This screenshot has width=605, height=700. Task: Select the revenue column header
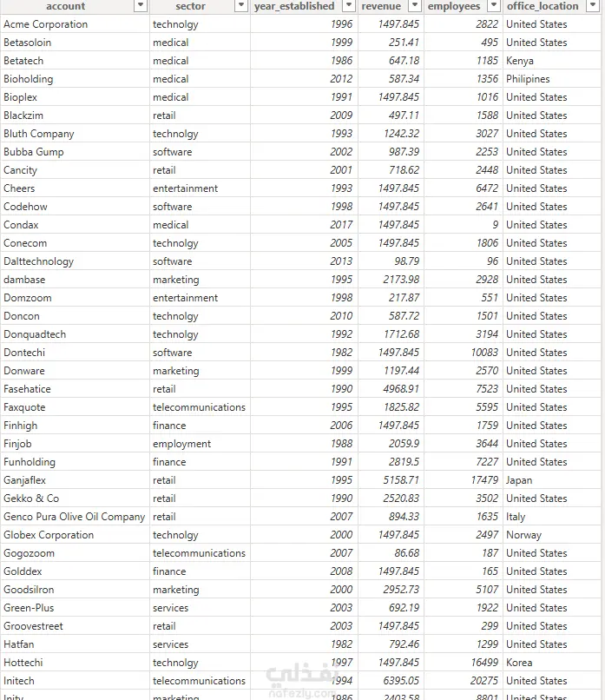tap(381, 6)
